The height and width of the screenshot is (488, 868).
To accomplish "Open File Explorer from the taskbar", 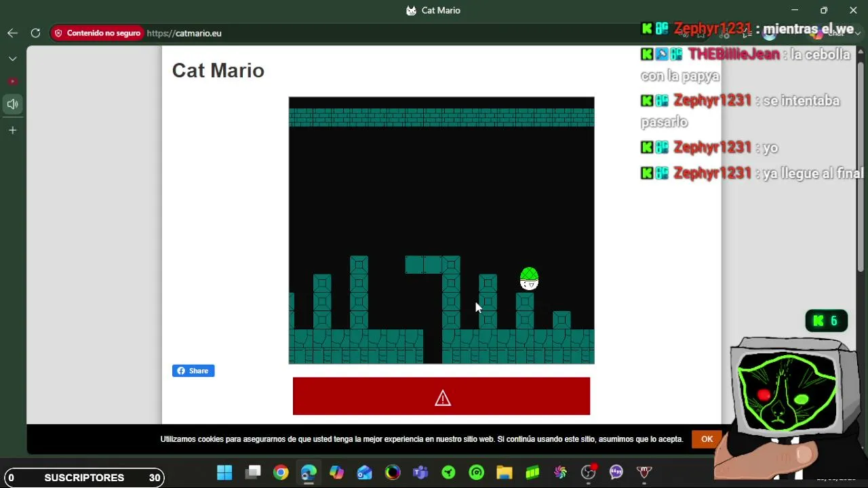I will coord(505,472).
